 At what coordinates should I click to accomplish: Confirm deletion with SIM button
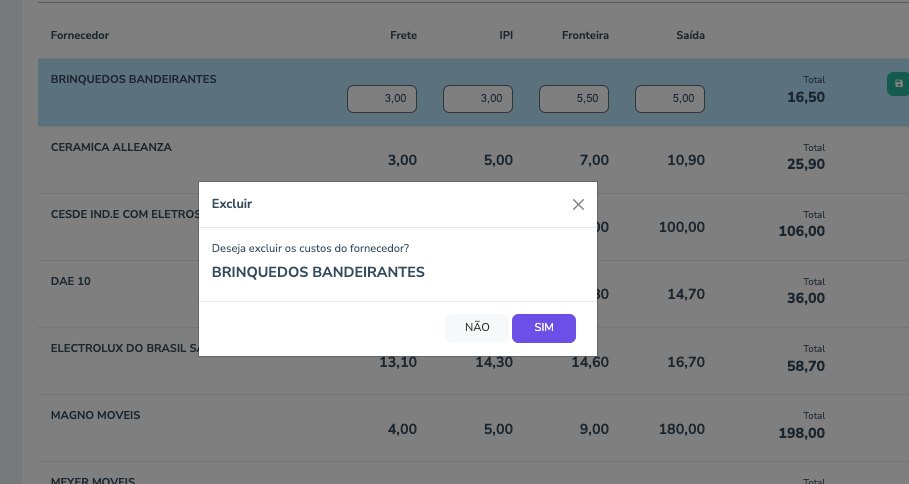[x=543, y=328]
